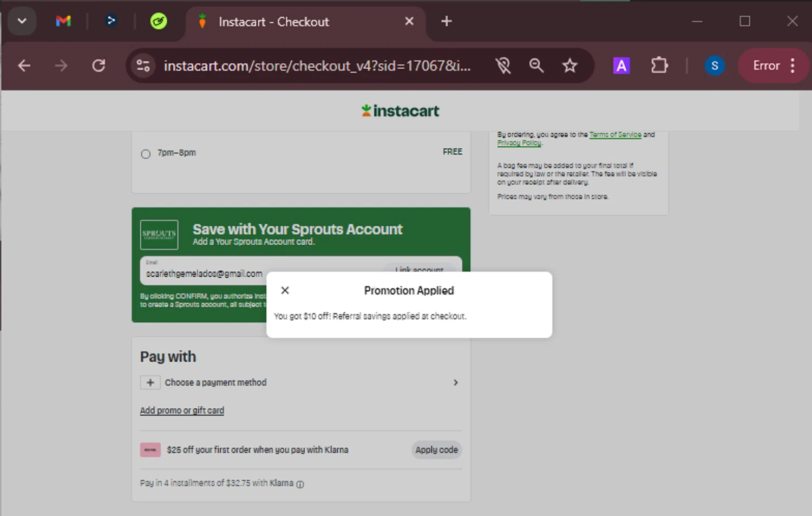Image resolution: width=812 pixels, height=516 pixels.
Task: Open the Privacy Policy link
Action: 519,143
